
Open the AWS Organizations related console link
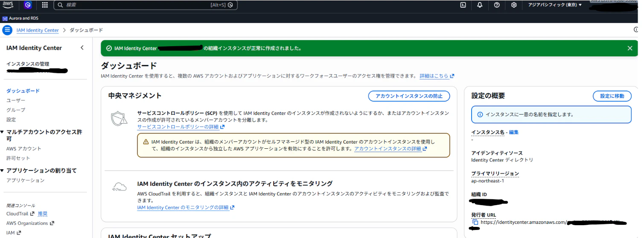pyautogui.click(x=30, y=223)
